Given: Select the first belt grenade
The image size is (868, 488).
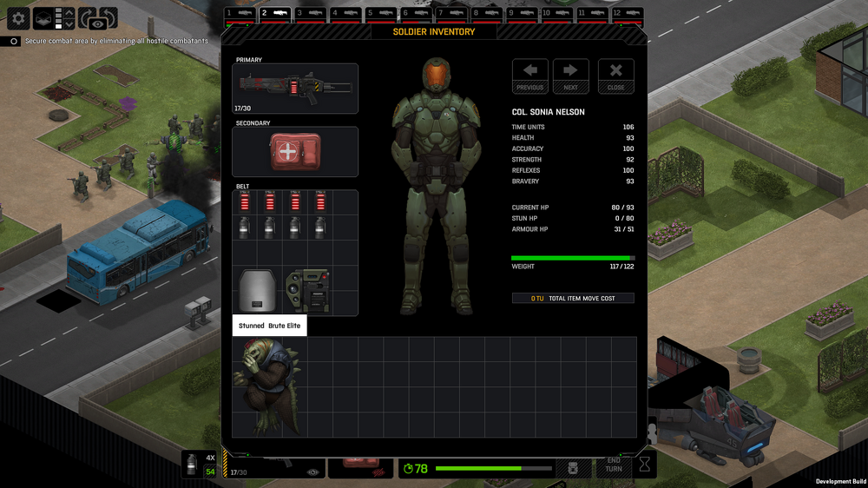Looking at the screenshot, I should 244,228.
